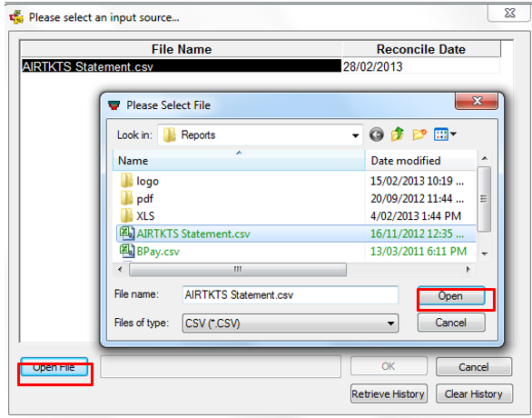The image size is (532, 418).
Task: Click the File name input field
Action: [291, 294]
